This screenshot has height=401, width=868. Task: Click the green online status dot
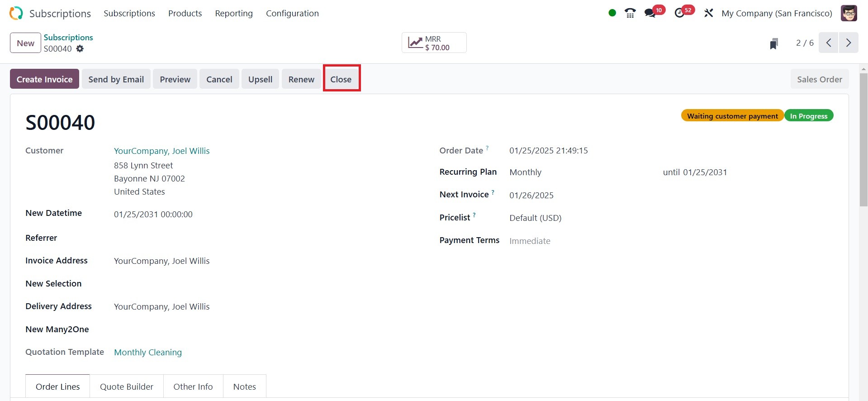(x=612, y=13)
